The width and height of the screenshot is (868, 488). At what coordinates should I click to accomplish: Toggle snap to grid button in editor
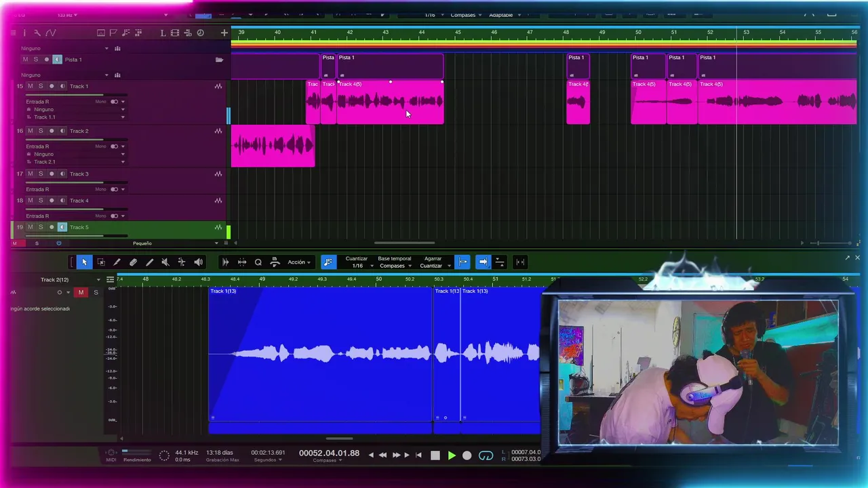pyautogui.click(x=463, y=262)
